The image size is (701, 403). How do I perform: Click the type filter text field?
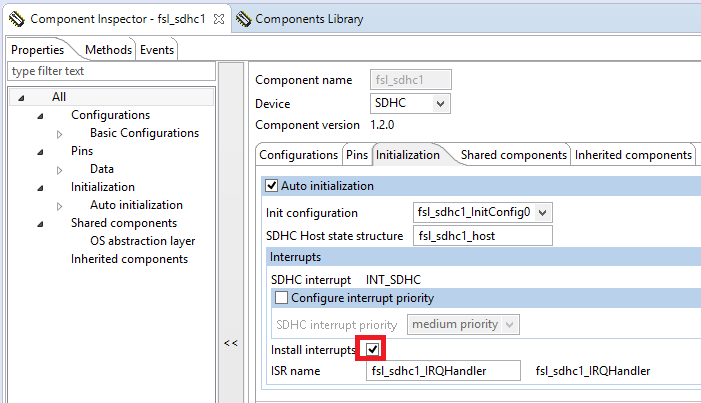[x=110, y=71]
